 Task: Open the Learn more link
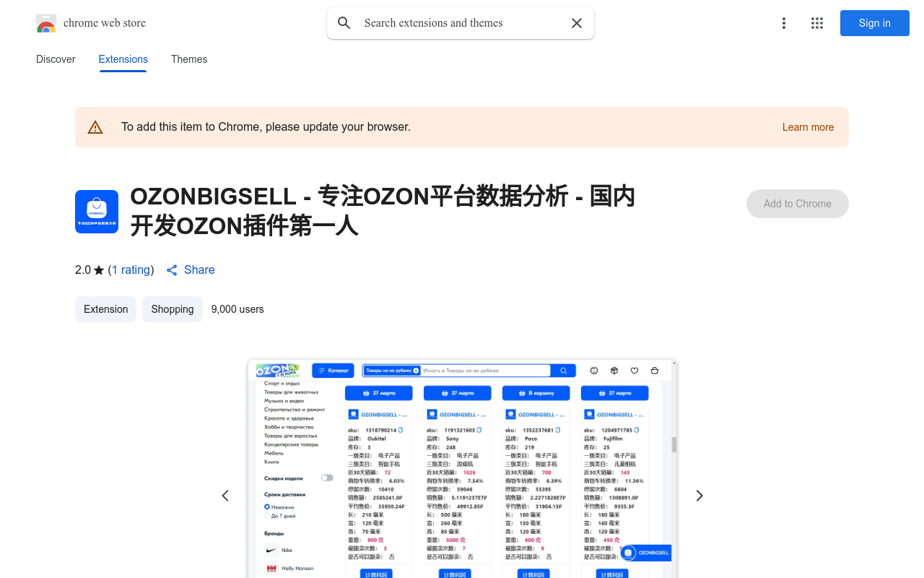808,127
